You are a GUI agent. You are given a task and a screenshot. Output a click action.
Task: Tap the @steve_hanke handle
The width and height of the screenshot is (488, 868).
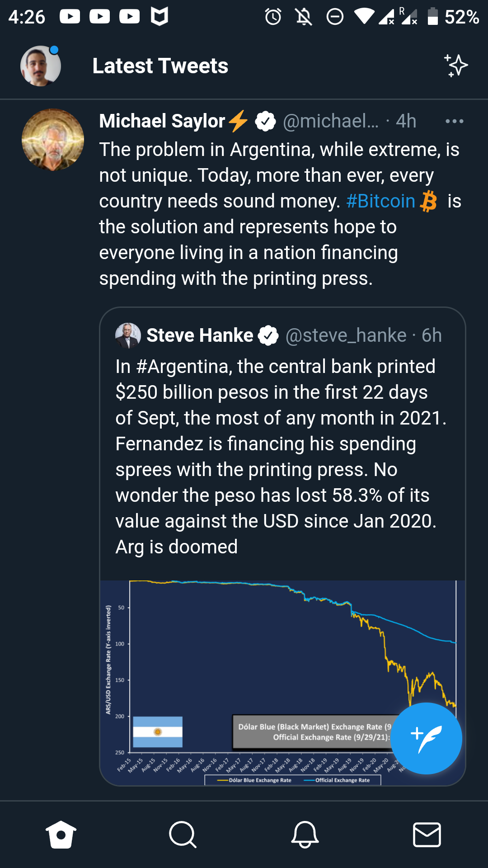(346, 335)
